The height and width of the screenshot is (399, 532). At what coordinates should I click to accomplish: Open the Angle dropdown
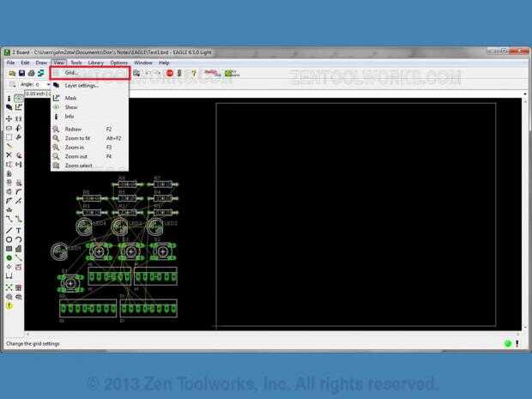point(49,84)
